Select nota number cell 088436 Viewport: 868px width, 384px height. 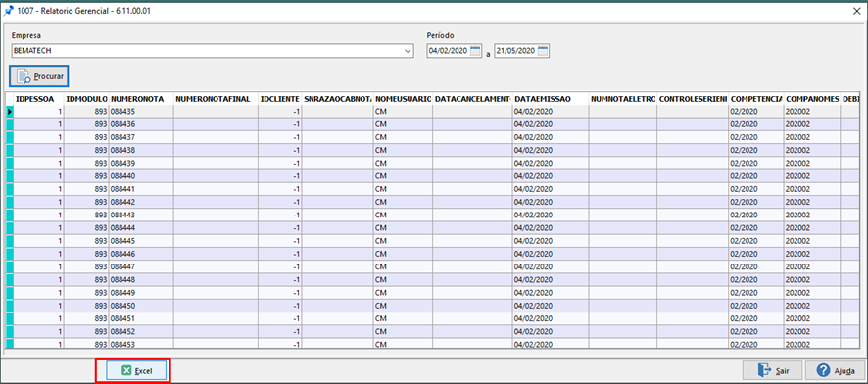[x=141, y=124]
